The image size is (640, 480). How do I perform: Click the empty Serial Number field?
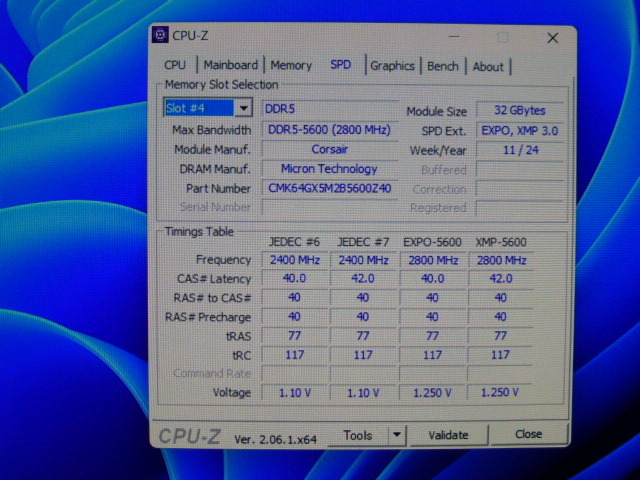(329, 207)
